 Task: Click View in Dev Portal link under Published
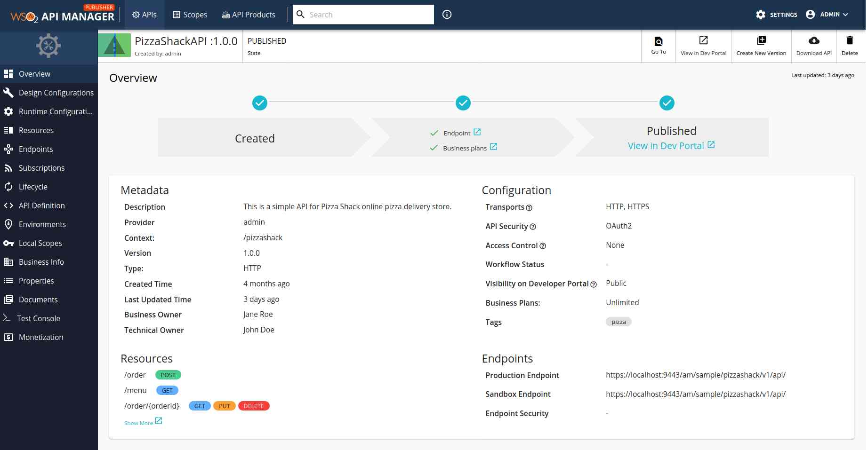click(x=671, y=146)
